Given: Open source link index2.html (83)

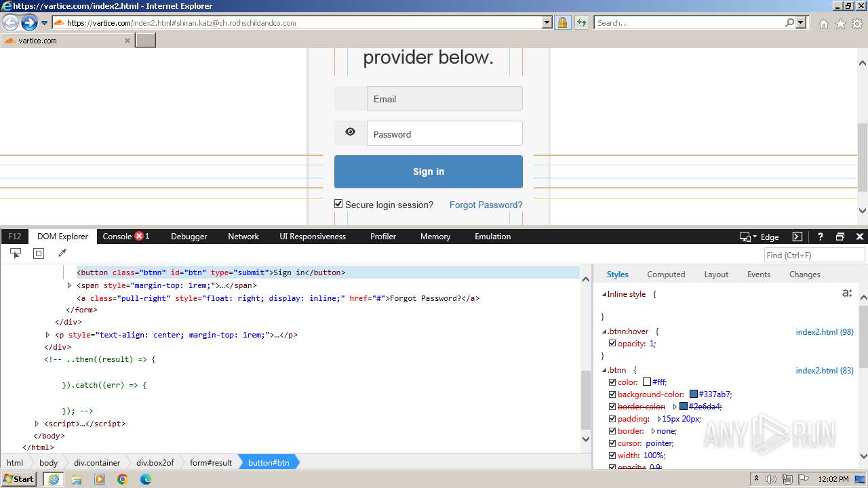Looking at the screenshot, I should pyautogui.click(x=825, y=371).
